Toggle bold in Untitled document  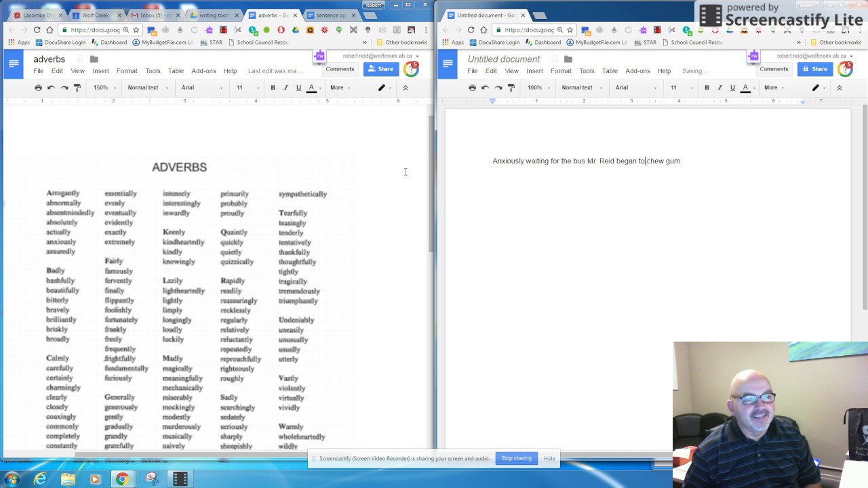707,87
